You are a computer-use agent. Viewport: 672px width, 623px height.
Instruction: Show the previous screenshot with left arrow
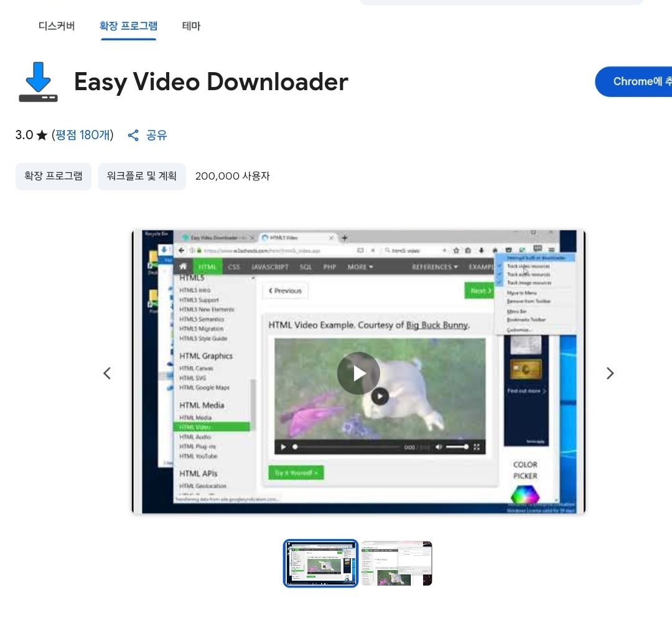point(107,374)
